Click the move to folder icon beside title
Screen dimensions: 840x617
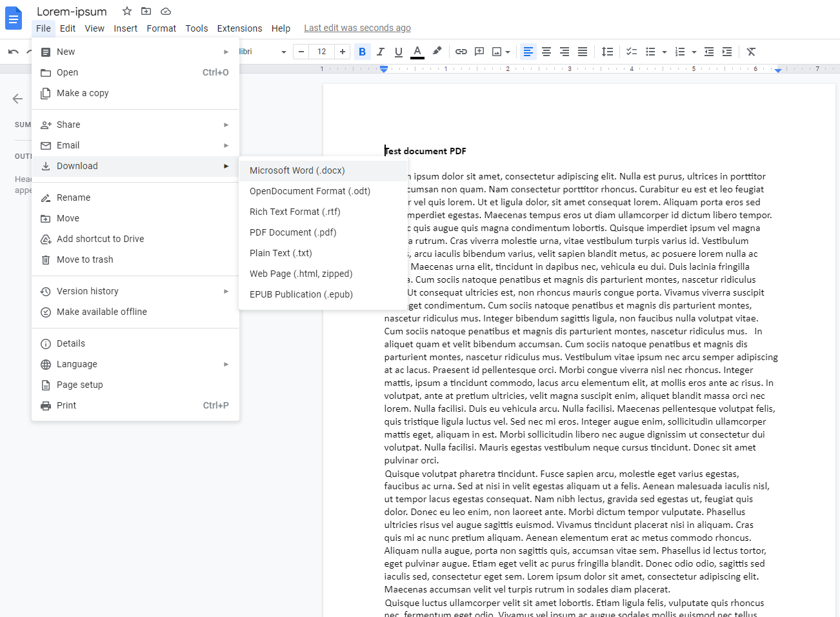tap(146, 11)
